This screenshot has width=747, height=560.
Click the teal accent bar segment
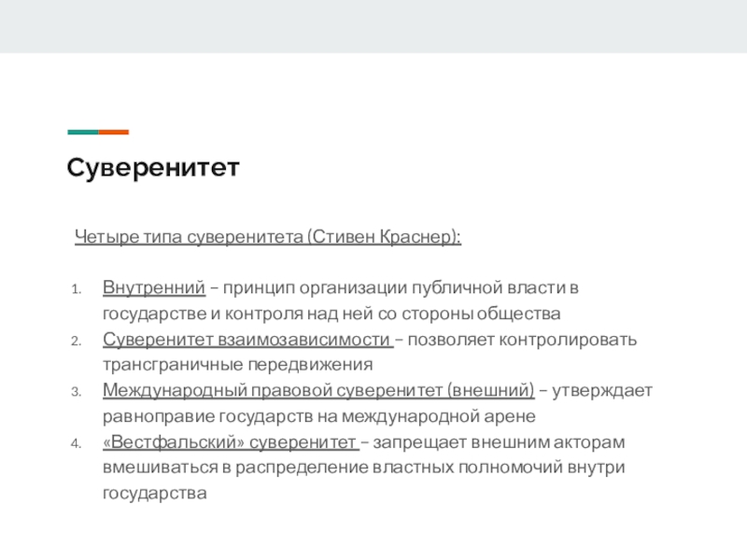[x=82, y=132]
